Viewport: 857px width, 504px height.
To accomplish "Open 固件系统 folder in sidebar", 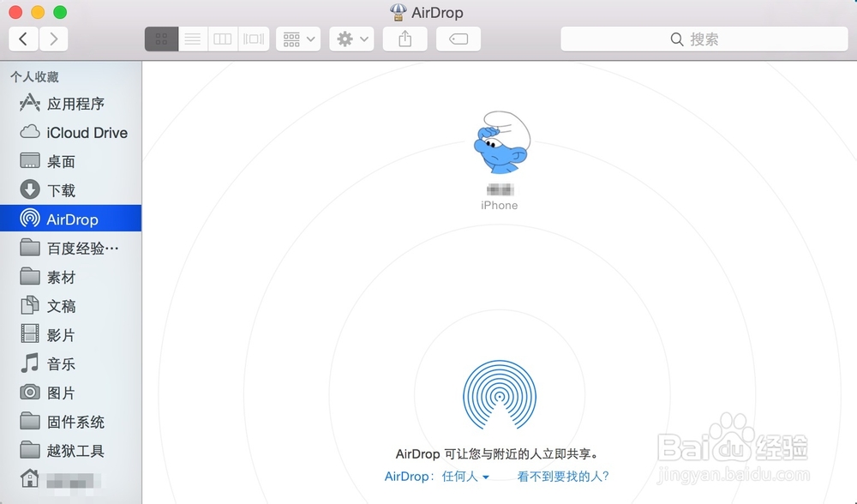I will click(x=70, y=422).
